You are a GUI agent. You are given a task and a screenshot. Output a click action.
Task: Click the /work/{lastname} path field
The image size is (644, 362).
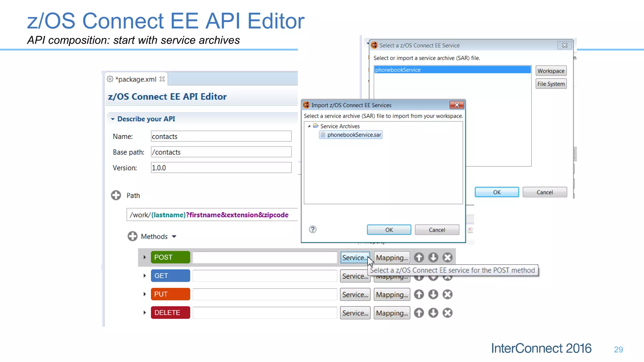point(212,215)
